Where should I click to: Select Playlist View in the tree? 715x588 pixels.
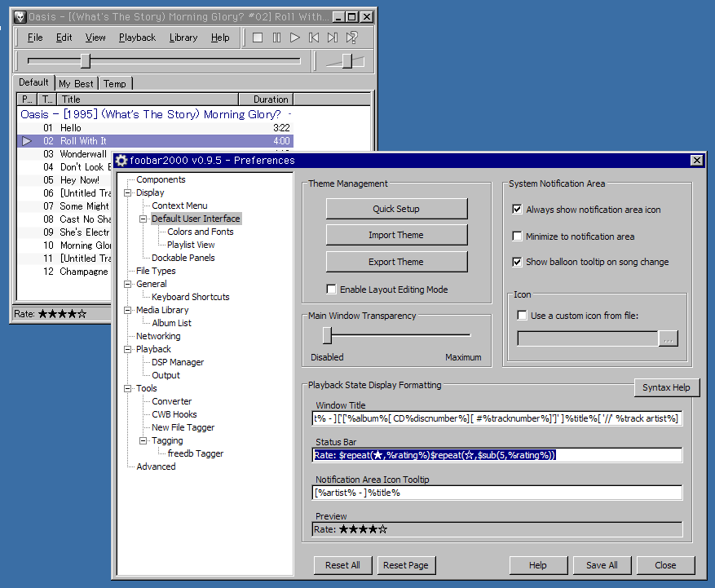(x=191, y=245)
